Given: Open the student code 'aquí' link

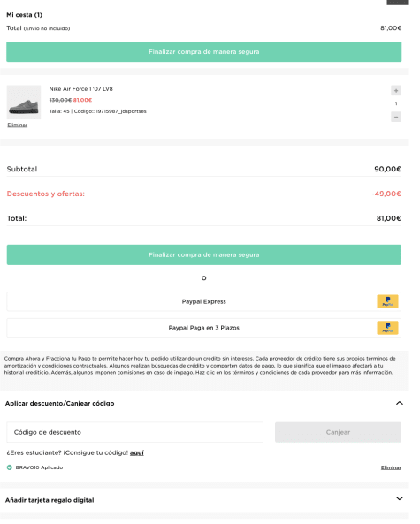Looking at the screenshot, I should pyautogui.click(x=137, y=452).
